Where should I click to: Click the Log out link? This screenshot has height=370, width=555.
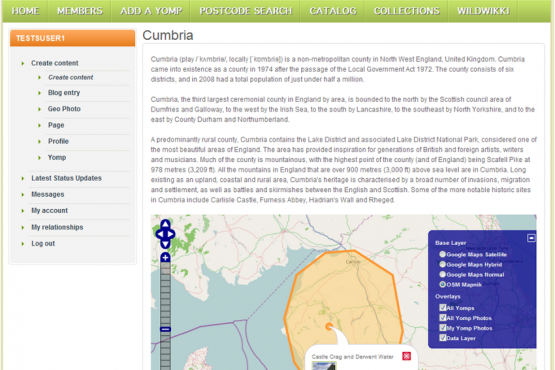click(x=43, y=244)
